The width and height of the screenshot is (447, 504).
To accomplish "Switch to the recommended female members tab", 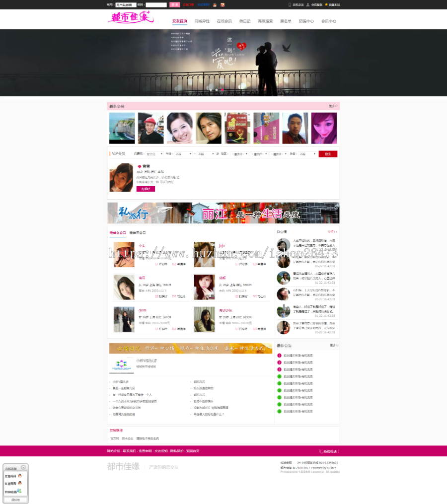I will (118, 233).
